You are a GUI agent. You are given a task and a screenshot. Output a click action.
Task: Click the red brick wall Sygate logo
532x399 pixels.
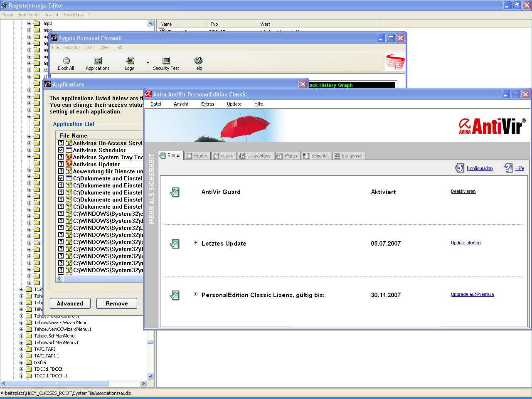click(x=395, y=62)
